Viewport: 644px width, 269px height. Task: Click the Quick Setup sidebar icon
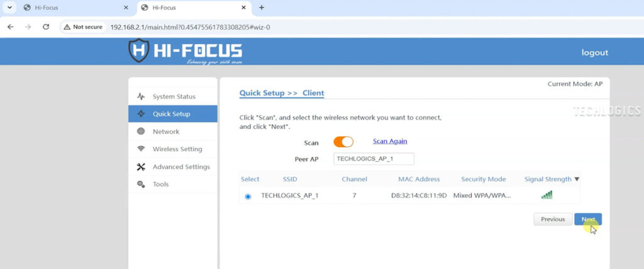coord(141,114)
